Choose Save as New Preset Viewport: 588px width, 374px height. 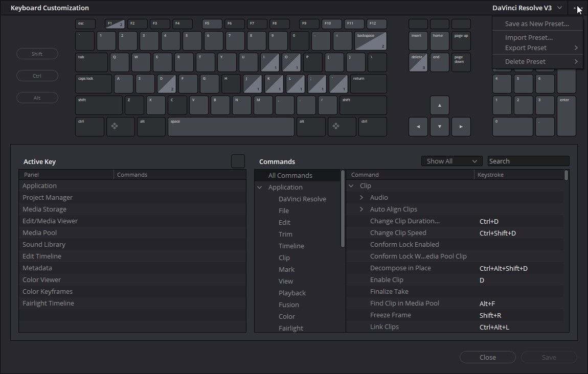tap(538, 24)
